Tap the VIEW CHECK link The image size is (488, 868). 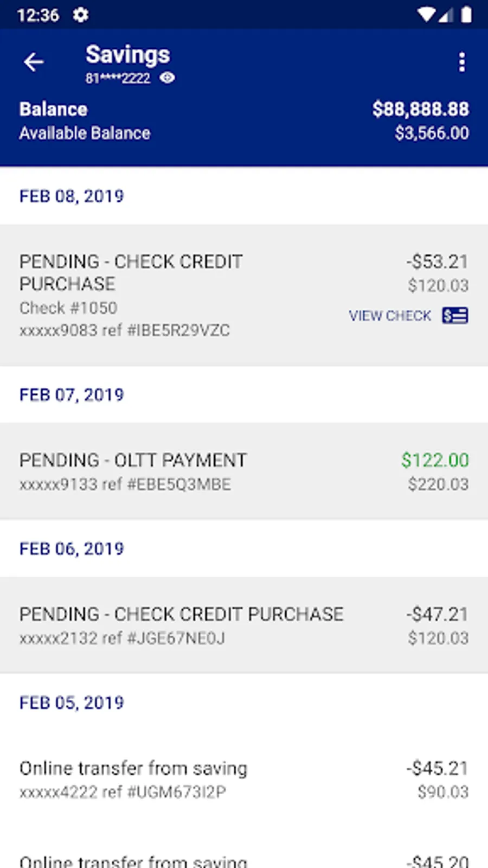click(390, 316)
